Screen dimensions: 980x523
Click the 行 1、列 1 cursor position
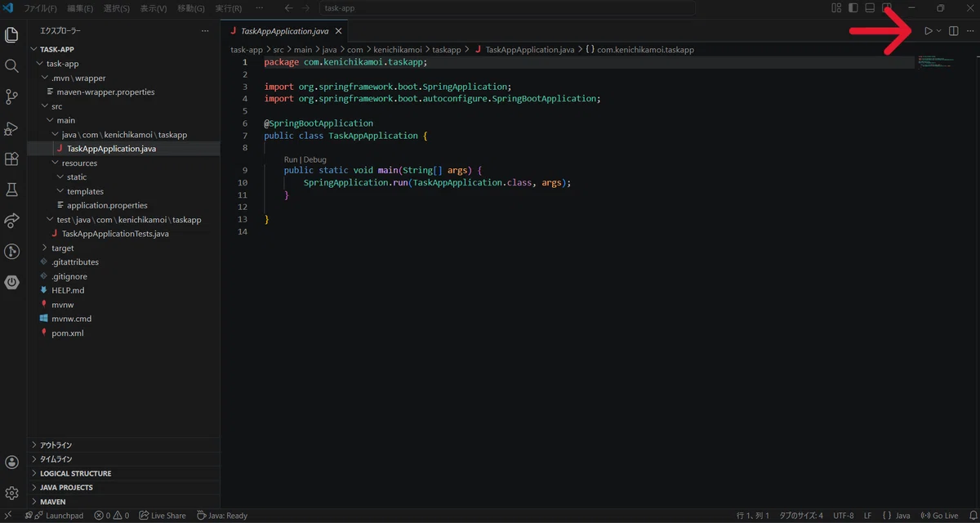point(753,516)
